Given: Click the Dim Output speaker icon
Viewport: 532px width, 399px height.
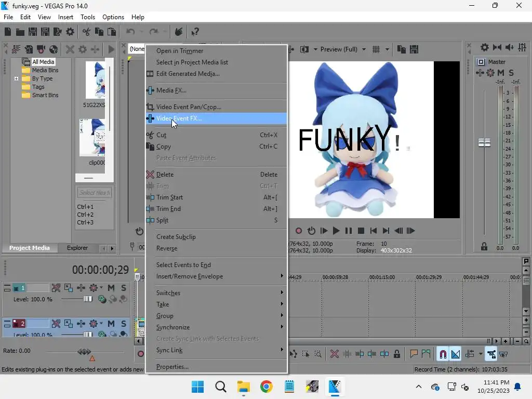Looking at the screenshot, I should tap(510, 47).
